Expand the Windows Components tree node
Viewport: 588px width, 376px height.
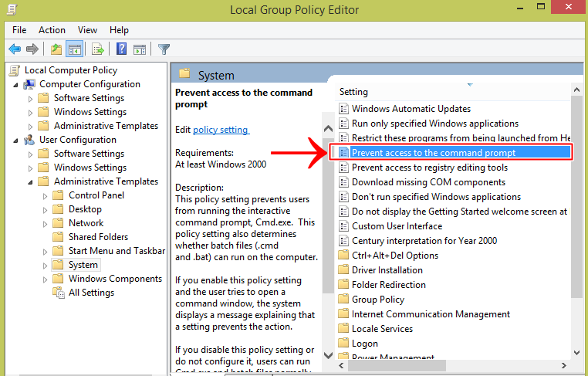point(45,279)
